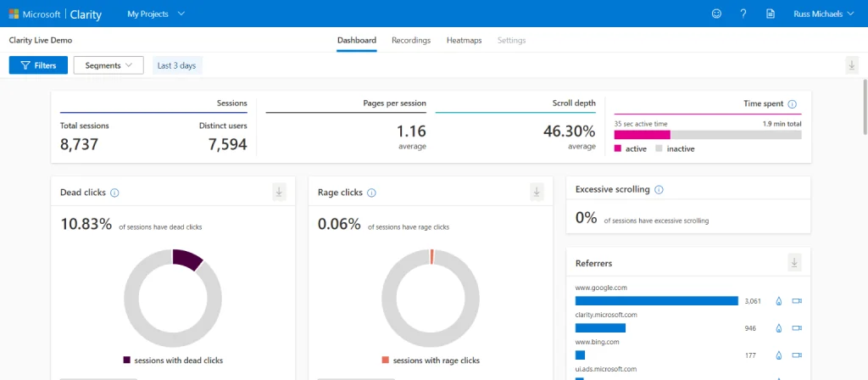Expand the My Projects dropdown
This screenshot has width=868, height=380.
coord(156,14)
